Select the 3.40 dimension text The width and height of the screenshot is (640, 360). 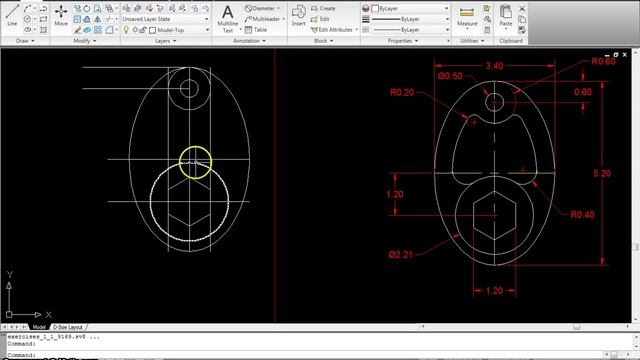[494, 66]
